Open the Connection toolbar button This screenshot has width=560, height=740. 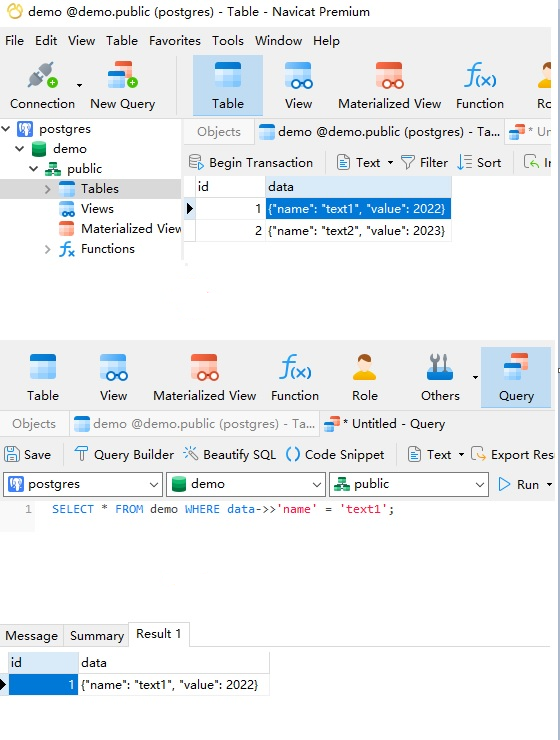pos(42,86)
